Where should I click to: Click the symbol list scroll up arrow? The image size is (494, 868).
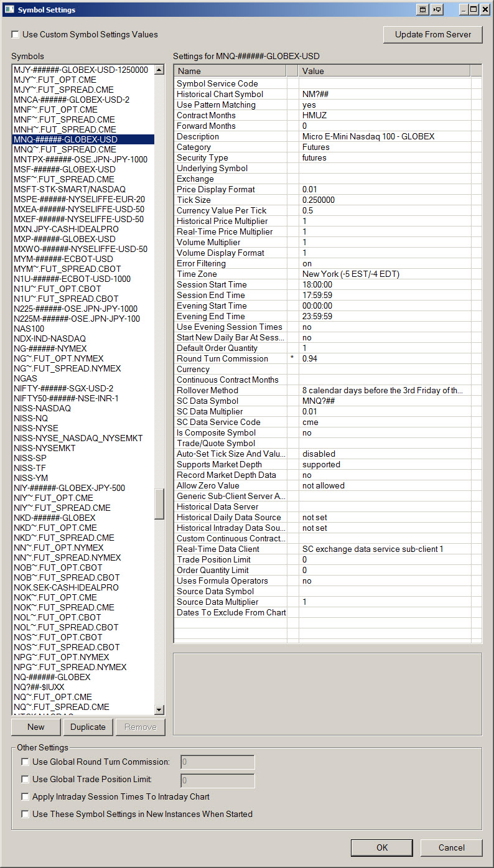(x=159, y=70)
